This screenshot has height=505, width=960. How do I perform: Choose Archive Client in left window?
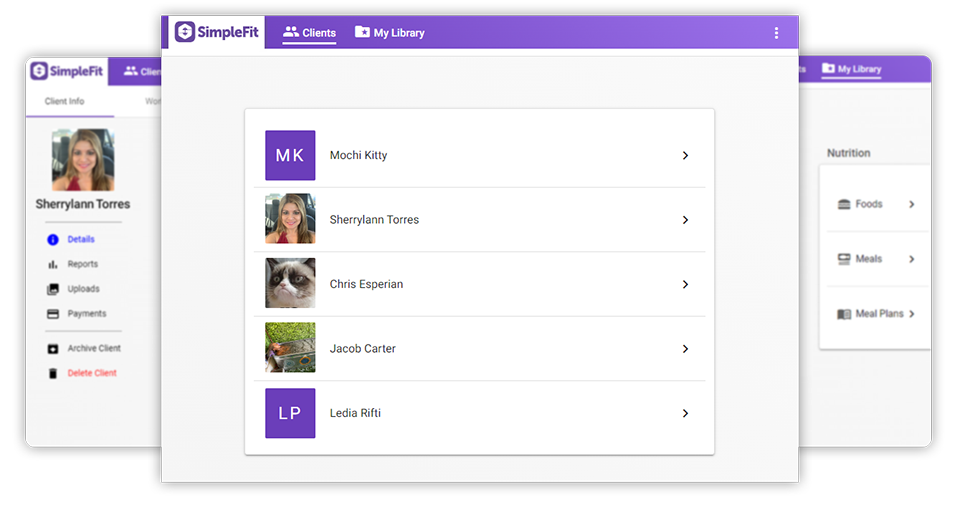pos(94,348)
